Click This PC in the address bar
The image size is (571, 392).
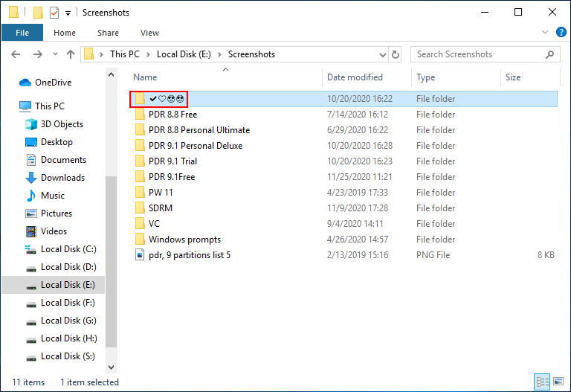125,54
